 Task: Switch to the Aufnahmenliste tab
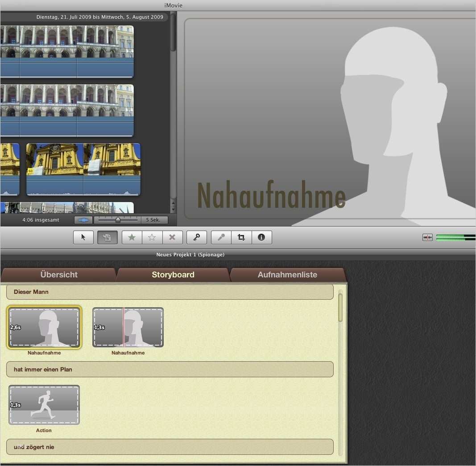pyautogui.click(x=287, y=275)
